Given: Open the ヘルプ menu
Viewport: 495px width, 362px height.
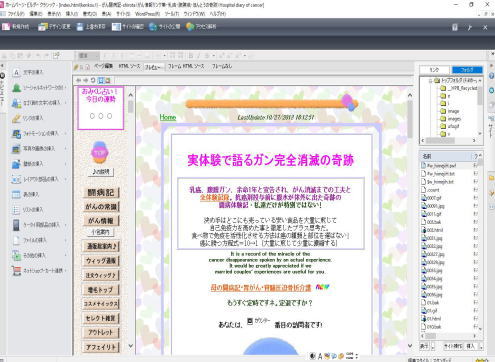Looking at the screenshot, I should tap(217, 14).
